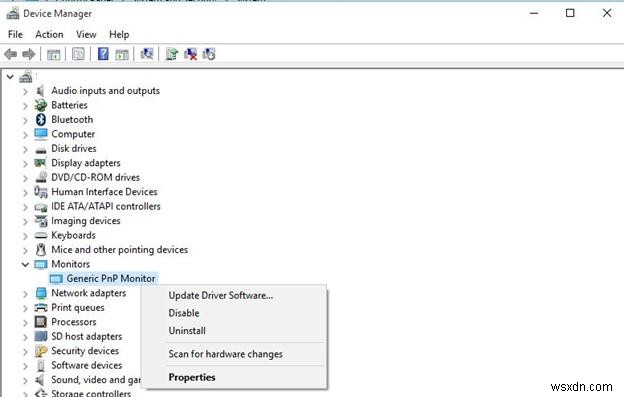624x397 pixels.
Task: Click the Help question-mark toolbar icon
Action: [103, 54]
